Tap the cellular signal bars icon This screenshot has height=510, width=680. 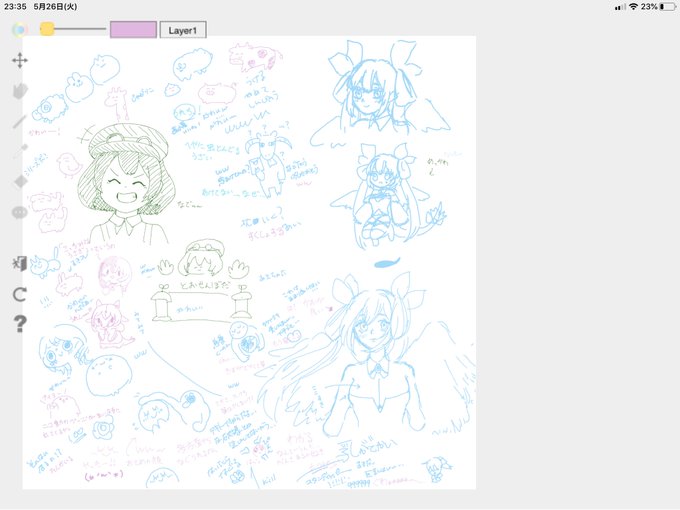click(x=620, y=7)
